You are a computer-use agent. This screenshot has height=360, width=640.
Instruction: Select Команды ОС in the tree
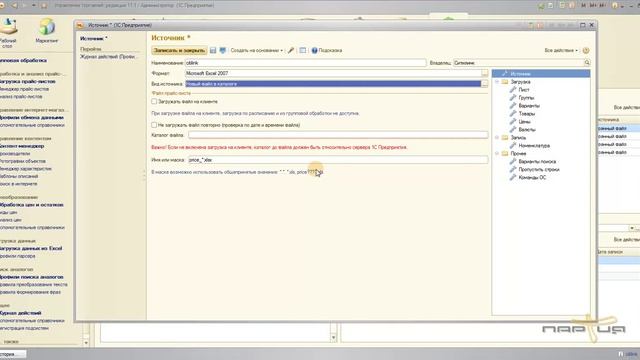point(532,178)
